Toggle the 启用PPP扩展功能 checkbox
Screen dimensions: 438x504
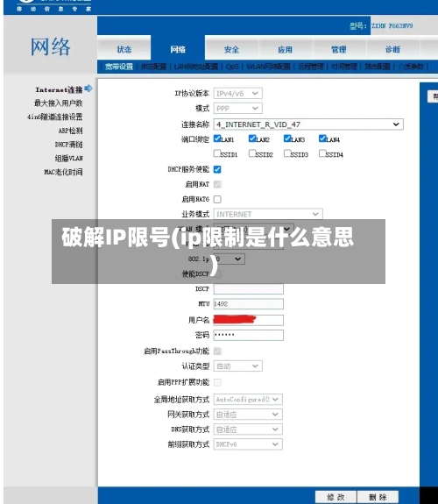pyautogui.click(x=217, y=382)
